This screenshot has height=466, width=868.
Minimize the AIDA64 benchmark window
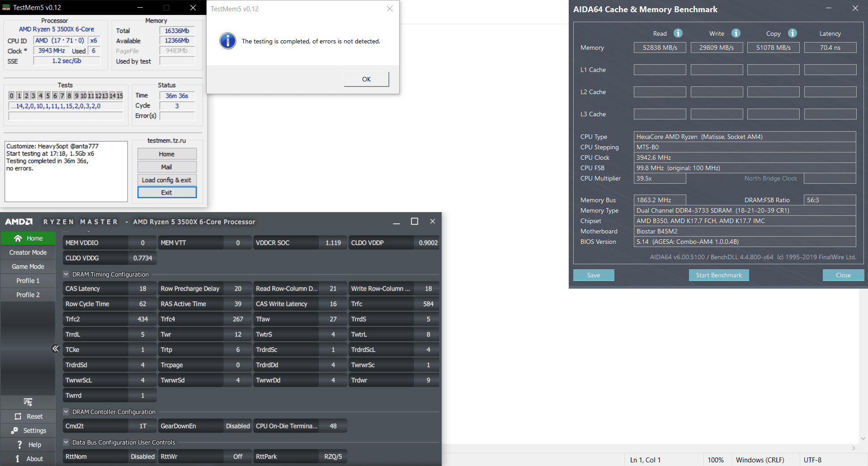829,8
